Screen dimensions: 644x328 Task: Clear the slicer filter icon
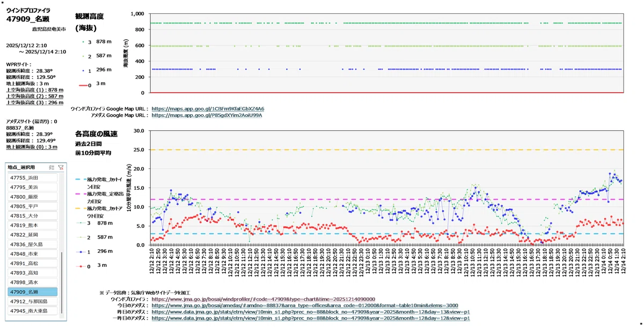60,167
